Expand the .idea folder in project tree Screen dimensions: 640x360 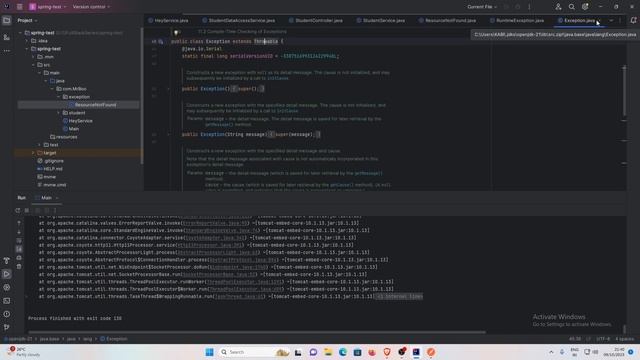[27, 41]
